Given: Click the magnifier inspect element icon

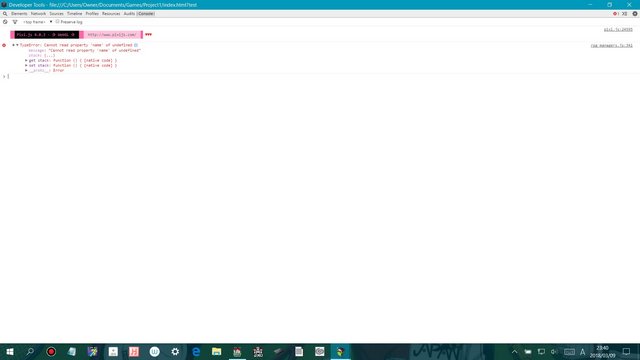Looking at the screenshot, I should pos(5,13).
